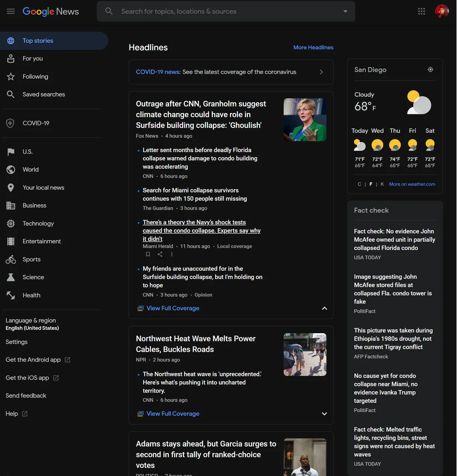The width and height of the screenshot is (457, 476).
Task: Click external link icon beside Android app
Action: pos(67,360)
